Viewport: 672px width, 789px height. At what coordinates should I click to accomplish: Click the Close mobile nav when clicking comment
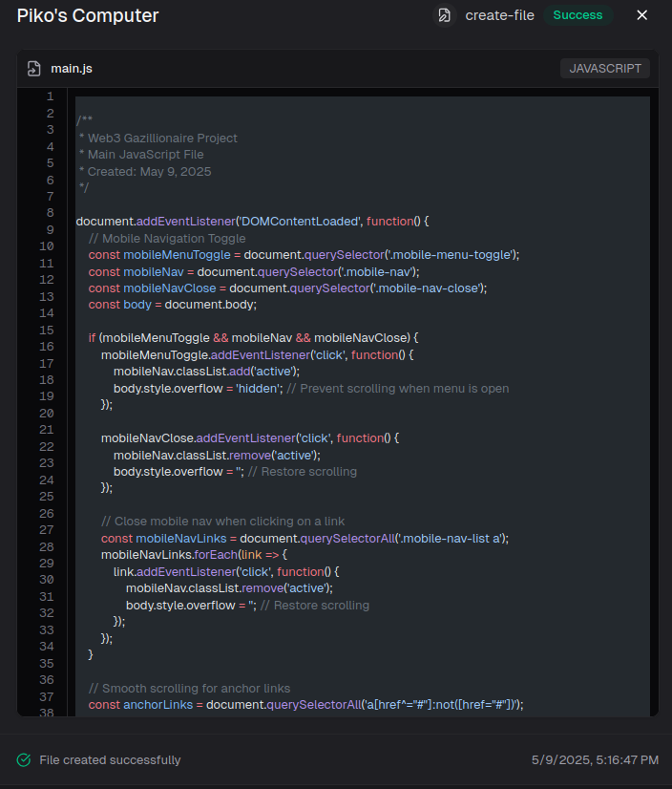tap(222, 522)
